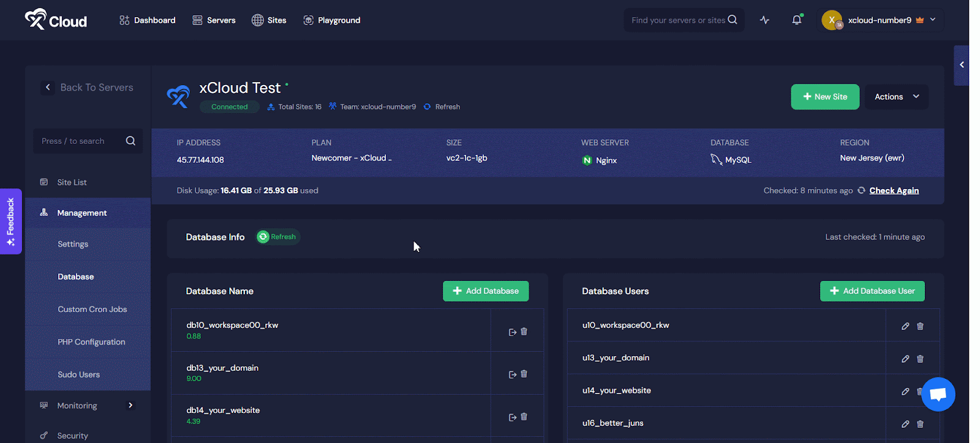The width and height of the screenshot is (980, 443).
Task: Click the search magnifier icon in header
Action: [x=733, y=20]
